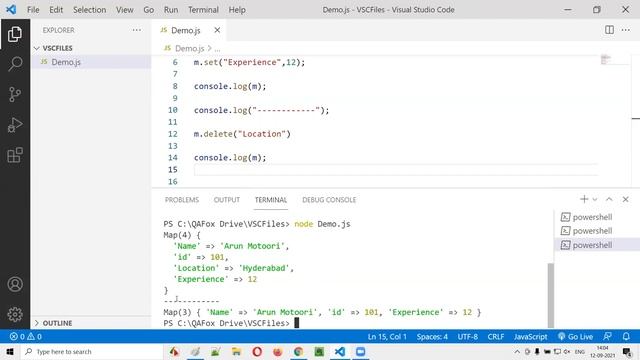Open File Explorer from the taskbar

[x=236, y=351]
